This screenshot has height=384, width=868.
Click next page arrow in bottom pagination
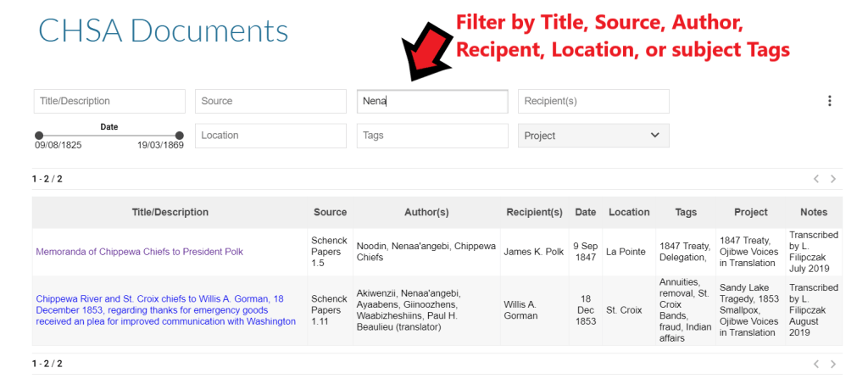coord(833,364)
